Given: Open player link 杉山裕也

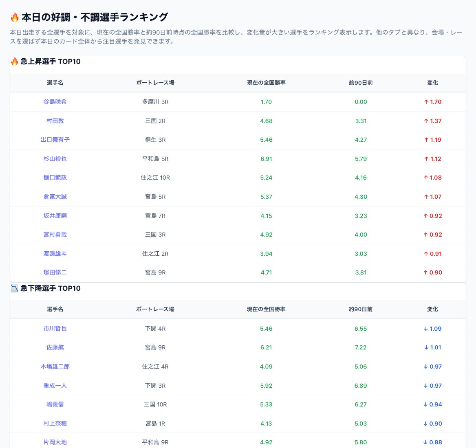Looking at the screenshot, I should coord(55,159).
